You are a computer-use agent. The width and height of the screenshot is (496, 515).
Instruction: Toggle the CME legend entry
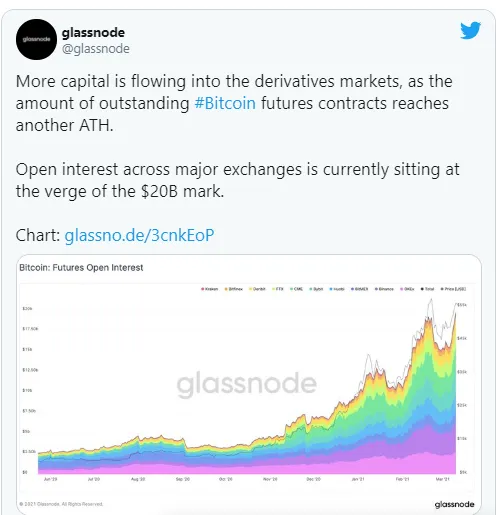click(296, 289)
